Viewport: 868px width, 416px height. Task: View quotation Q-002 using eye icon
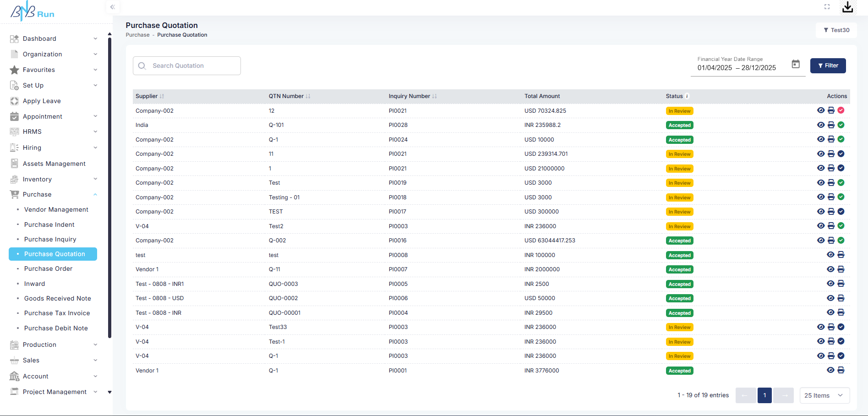click(x=821, y=241)
